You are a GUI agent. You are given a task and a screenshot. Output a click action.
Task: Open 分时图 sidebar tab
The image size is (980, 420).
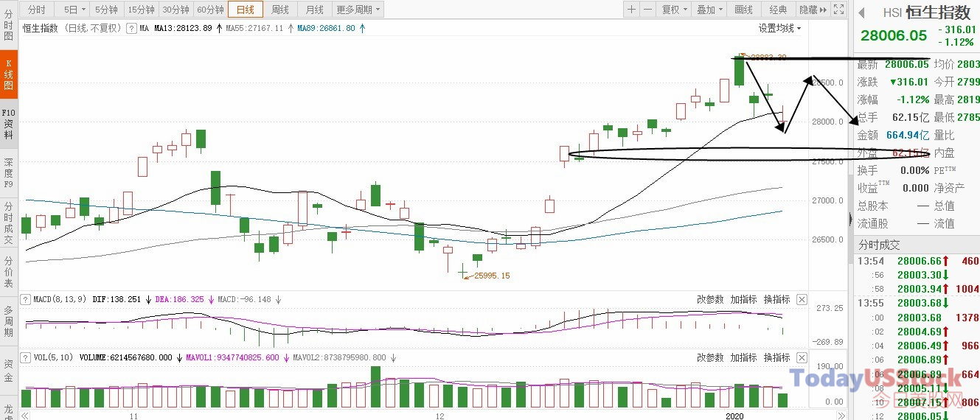coord(9,25)
